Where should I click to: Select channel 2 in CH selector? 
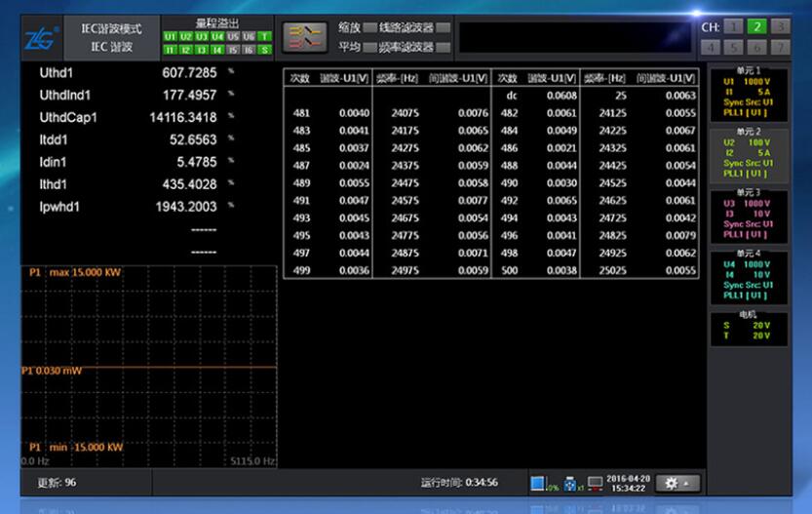(756, 26)
